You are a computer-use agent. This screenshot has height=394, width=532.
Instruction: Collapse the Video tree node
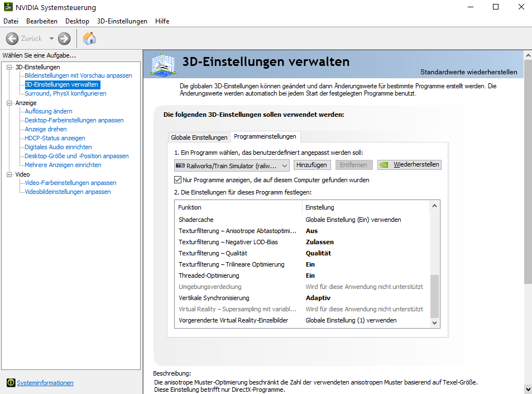pos(9,174)
